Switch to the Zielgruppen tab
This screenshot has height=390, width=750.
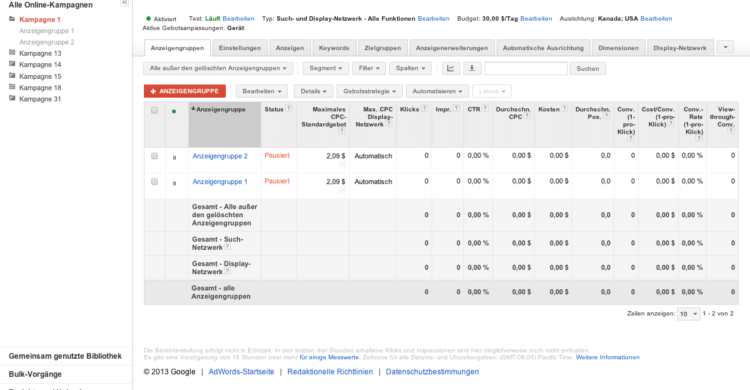click(383, 48)
